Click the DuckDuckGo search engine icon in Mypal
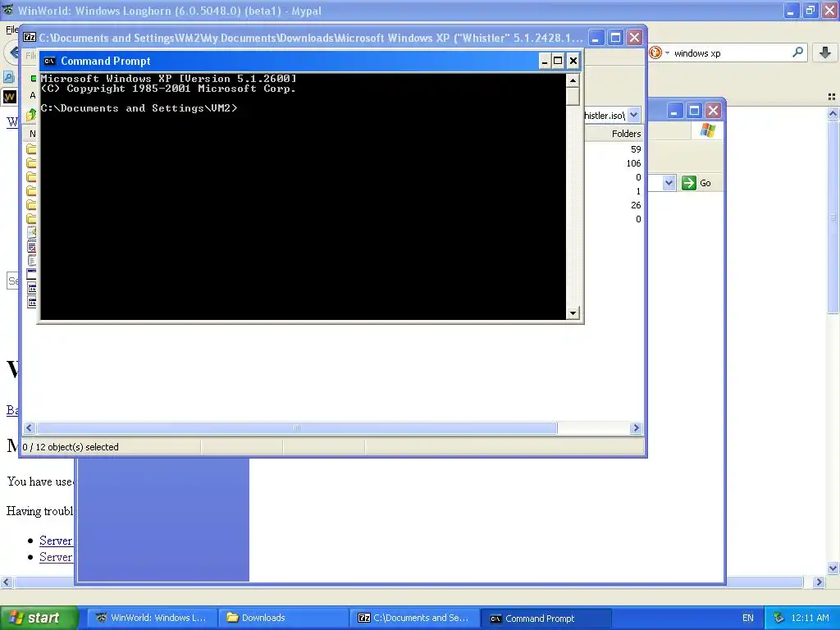Image resolution: width=840 pixels, height=630 pixels. pos(655,52)
